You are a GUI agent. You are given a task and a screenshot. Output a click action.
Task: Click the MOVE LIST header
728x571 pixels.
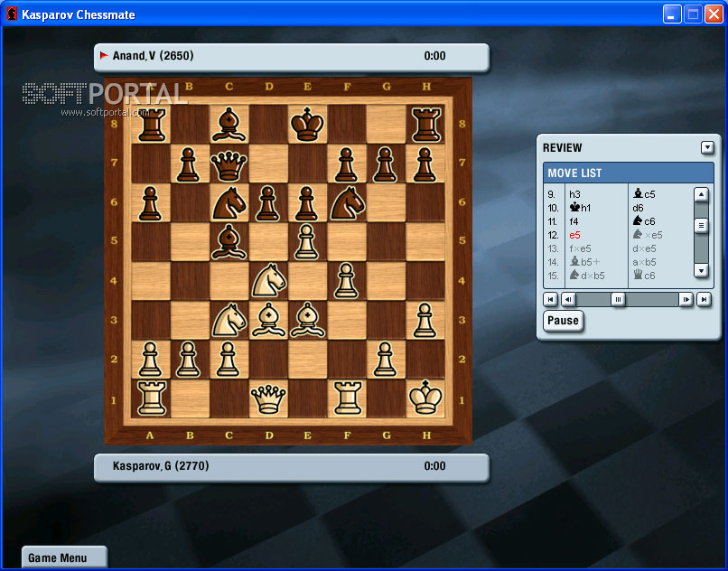coord(628,173)
